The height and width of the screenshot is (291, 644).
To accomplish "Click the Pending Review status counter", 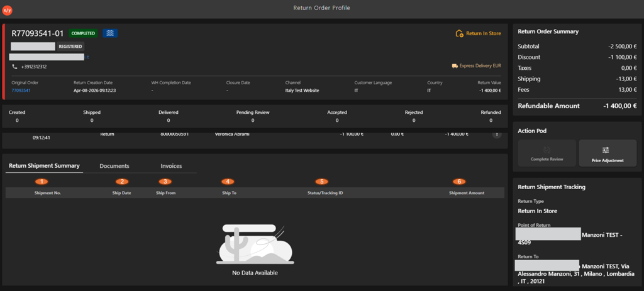I will coord(253,116).
